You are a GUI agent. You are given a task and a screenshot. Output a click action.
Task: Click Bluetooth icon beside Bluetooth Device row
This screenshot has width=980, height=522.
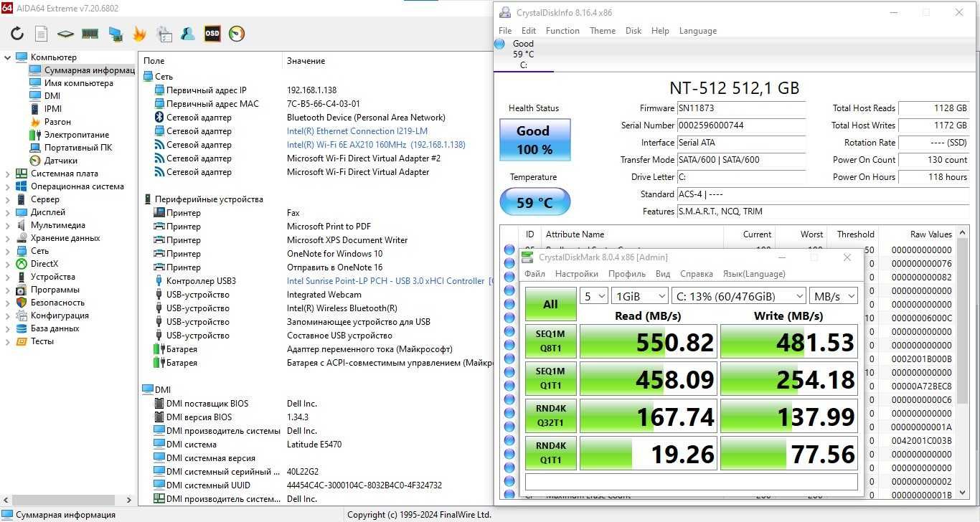click(x=159, y=118)
